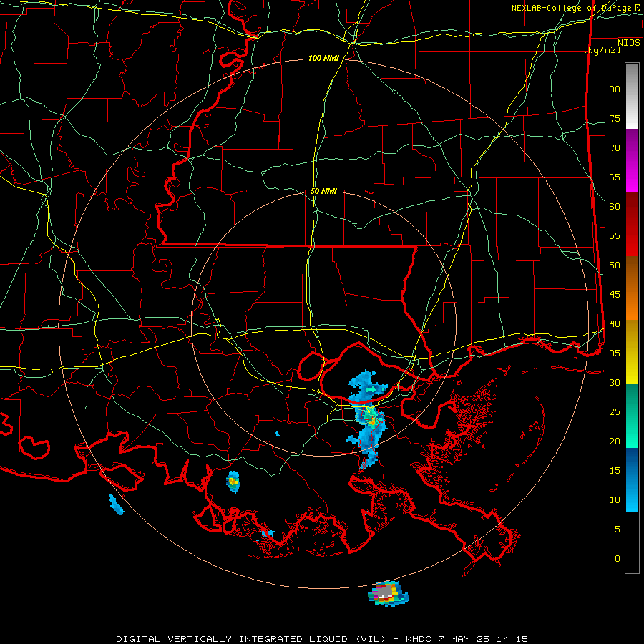Click the intense offshore storm cell with gray core

(x=388, y=594)
